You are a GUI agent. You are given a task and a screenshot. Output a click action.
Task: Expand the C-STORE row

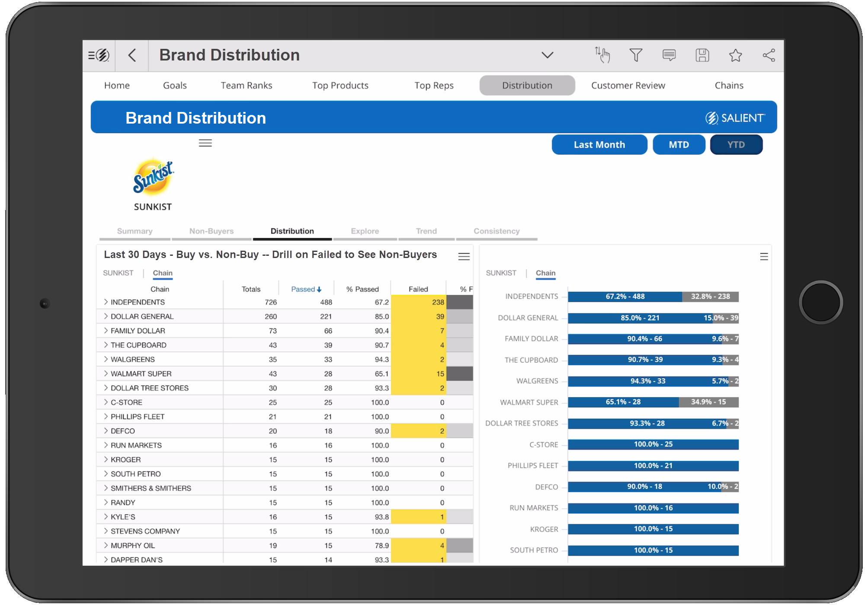point(106,402)
